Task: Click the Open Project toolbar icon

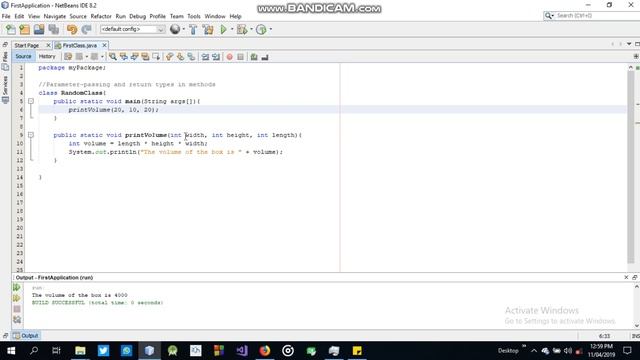Action: [39, 29]
